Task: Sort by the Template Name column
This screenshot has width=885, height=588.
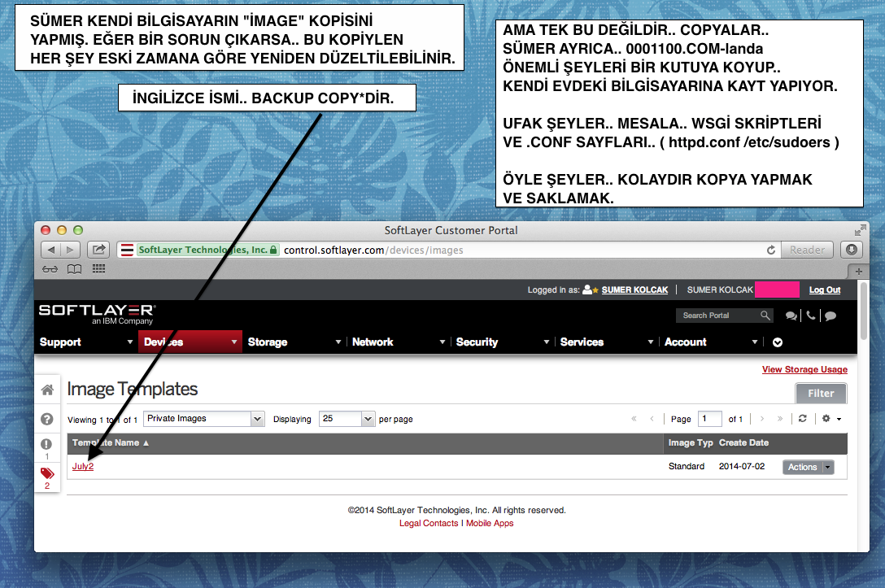Action: tap(110, 443)
